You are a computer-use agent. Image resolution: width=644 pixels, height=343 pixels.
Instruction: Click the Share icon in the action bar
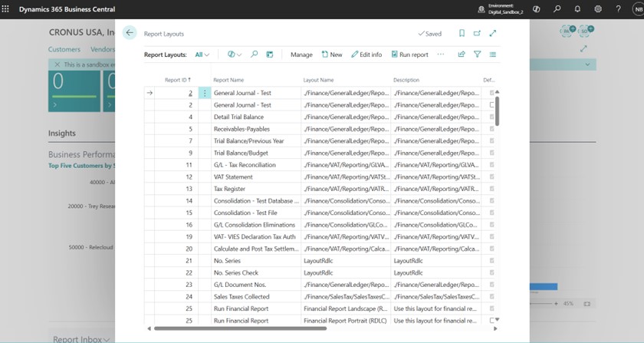click(462, 54)
